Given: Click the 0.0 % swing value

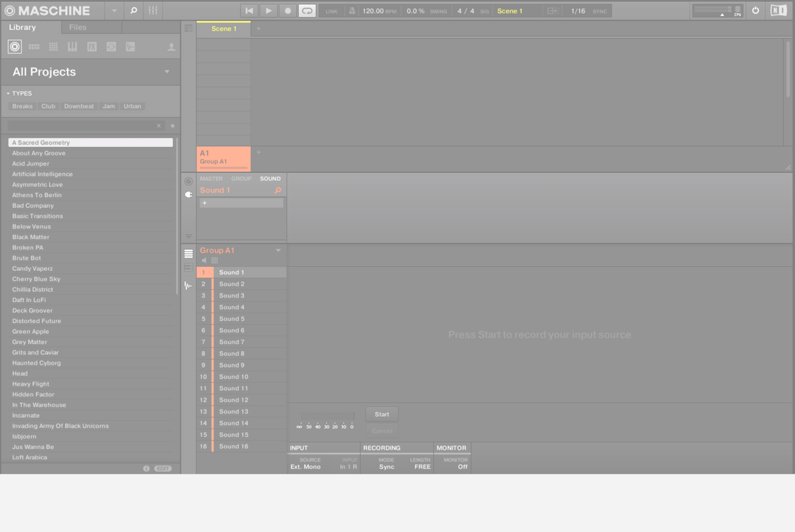Looking at the screenshot, I should click(x=415, y=11).
